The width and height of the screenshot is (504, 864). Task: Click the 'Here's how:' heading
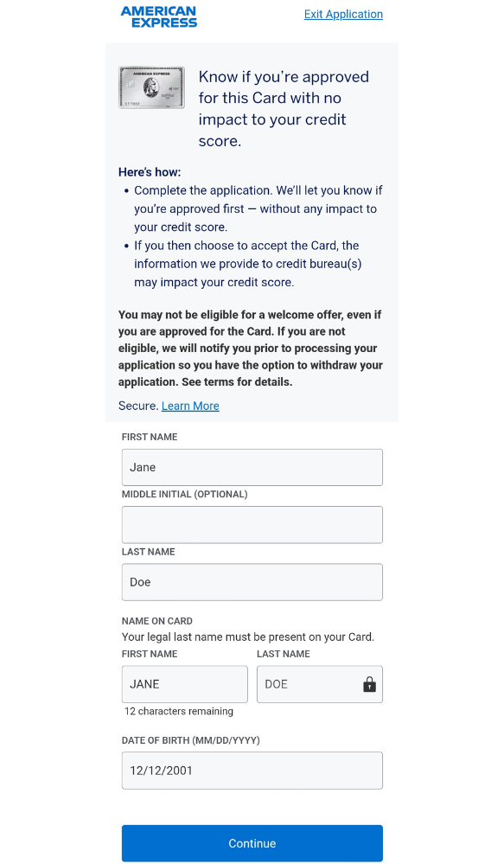coord(149,172)
